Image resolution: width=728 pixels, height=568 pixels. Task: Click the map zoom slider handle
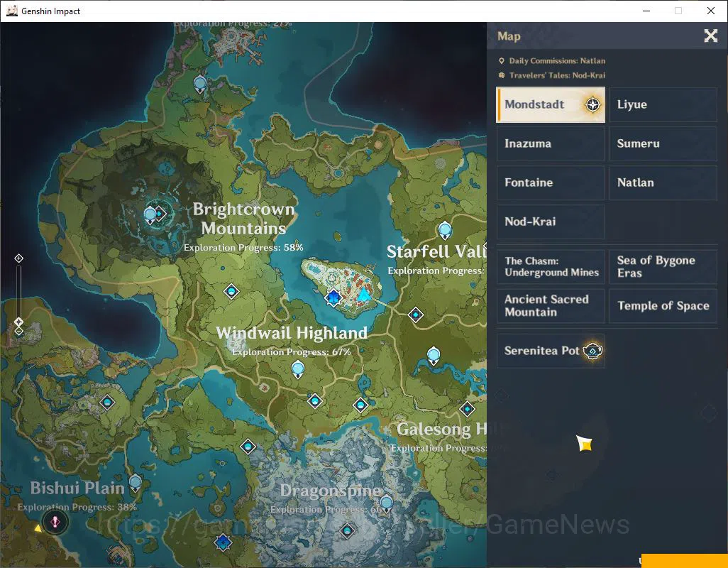tap(18, 322)
